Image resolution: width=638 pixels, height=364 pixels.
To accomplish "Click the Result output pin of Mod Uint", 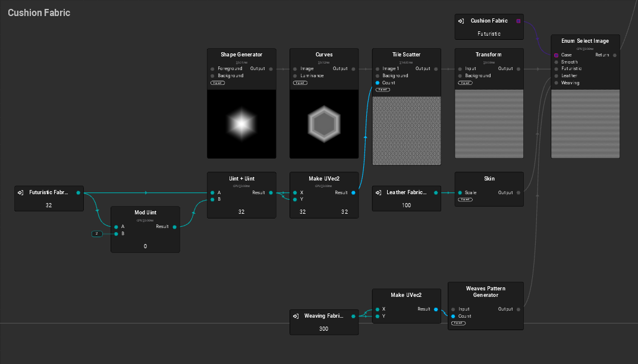I will (174, 226).
